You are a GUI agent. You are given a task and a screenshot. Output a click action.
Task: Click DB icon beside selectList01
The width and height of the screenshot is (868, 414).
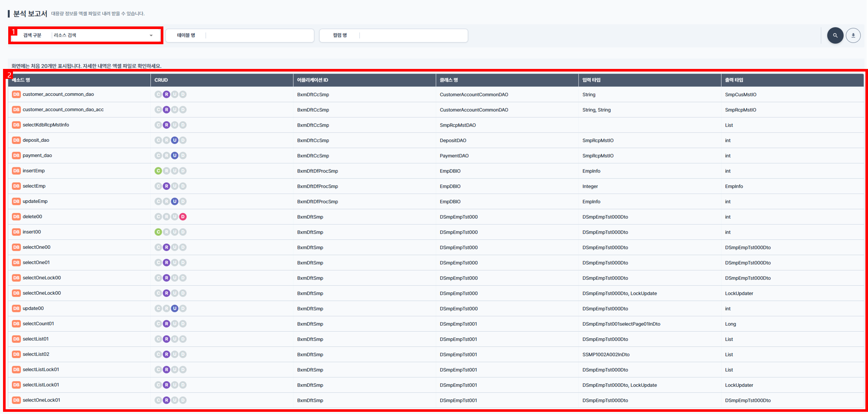(x=16, y=339)
